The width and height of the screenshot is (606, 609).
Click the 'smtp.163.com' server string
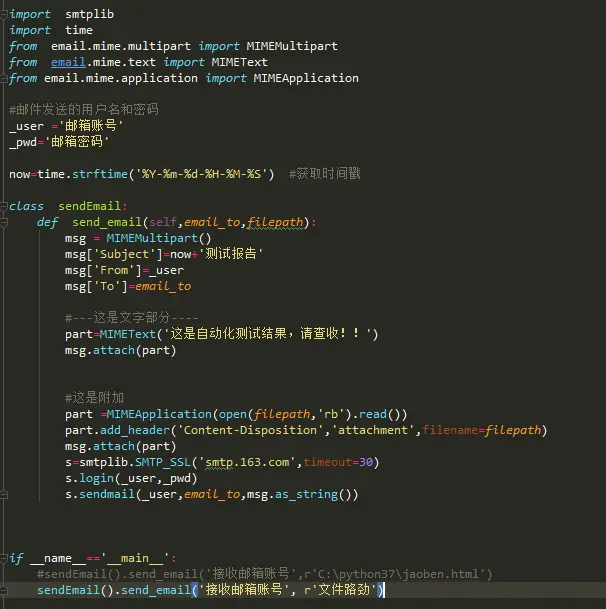click(x=247, y=462)
